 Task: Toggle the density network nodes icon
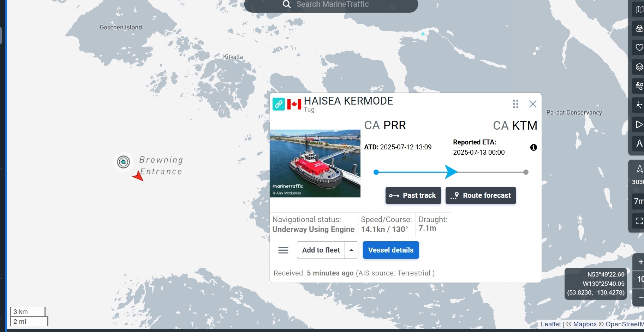pyautogui.click(x=639, y=105)
